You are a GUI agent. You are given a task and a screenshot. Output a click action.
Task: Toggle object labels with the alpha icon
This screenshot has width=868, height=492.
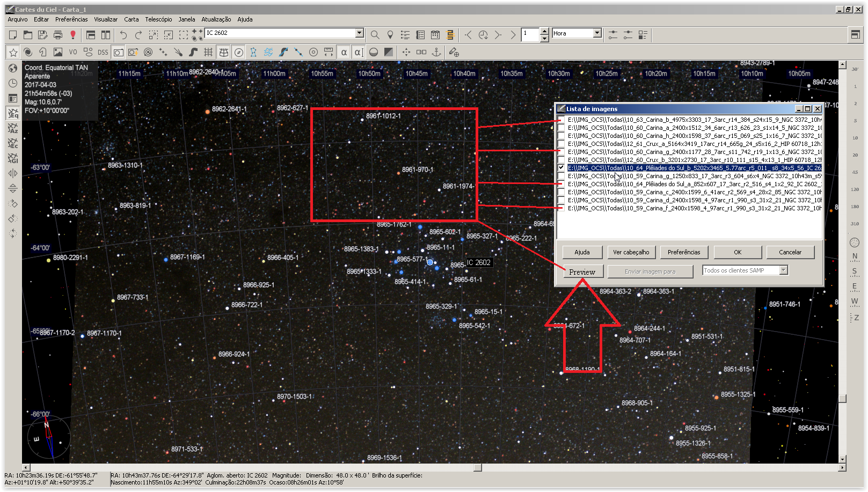pos(344,52)
